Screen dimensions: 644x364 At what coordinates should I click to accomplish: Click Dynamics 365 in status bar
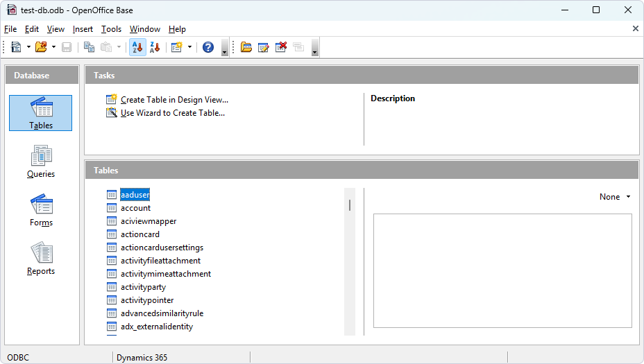pyautogui.click(x=142, y=358)
